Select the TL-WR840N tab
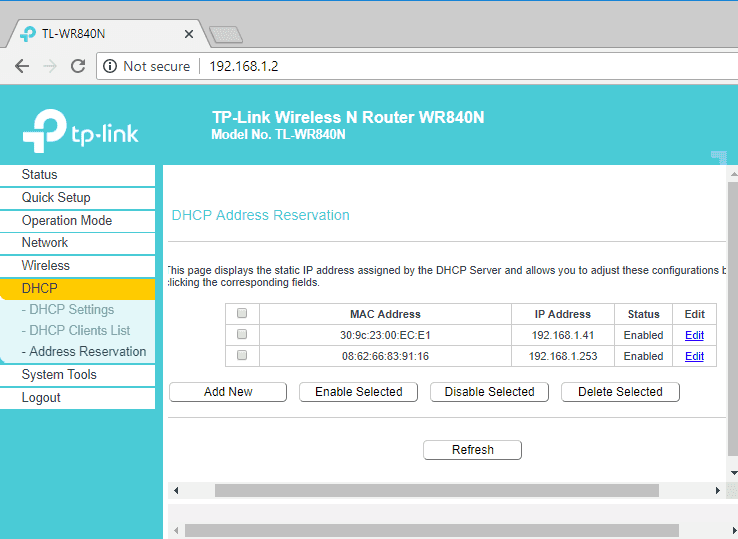 click(106, 34)
